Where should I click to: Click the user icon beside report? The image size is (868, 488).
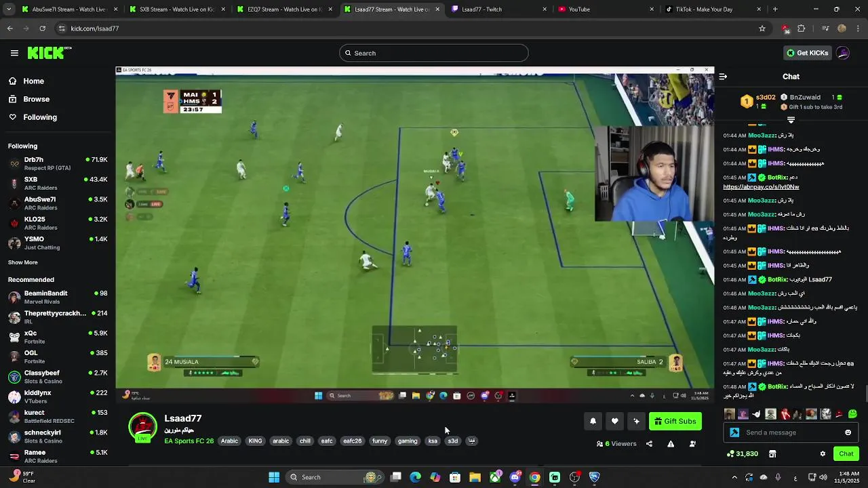(x=692, y=444)
